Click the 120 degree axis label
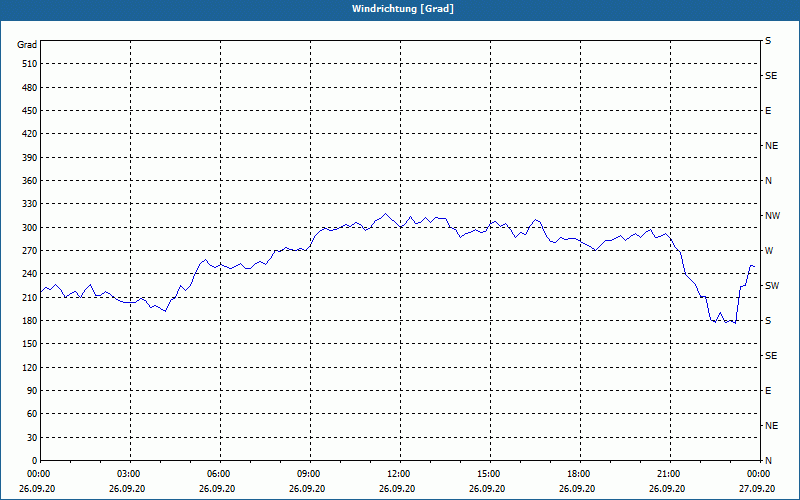Screen dimensions: 800x500 pos(30,367)
